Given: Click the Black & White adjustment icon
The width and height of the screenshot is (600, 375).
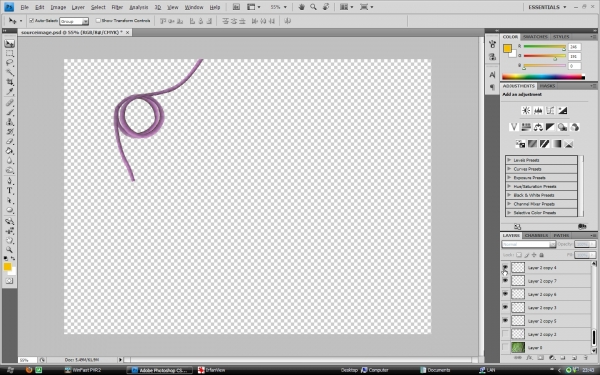Looking at the screenshot, I should click(550, 127).
